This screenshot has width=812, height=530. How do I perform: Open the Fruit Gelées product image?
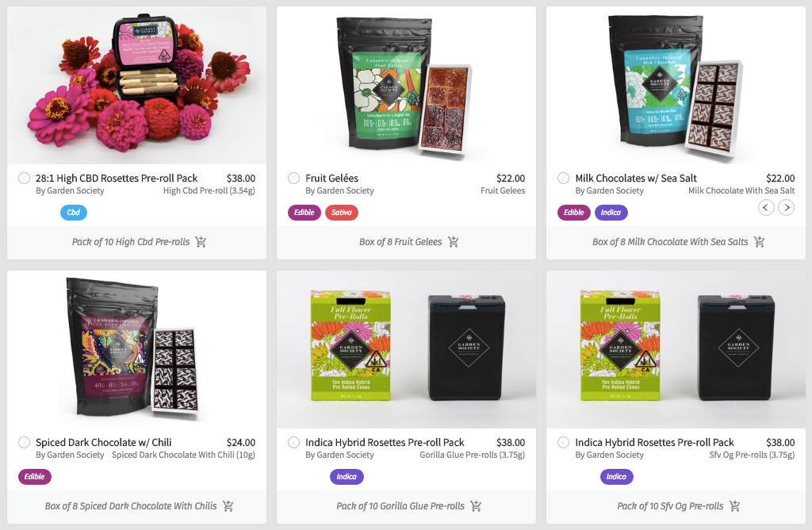click(406, 86)
